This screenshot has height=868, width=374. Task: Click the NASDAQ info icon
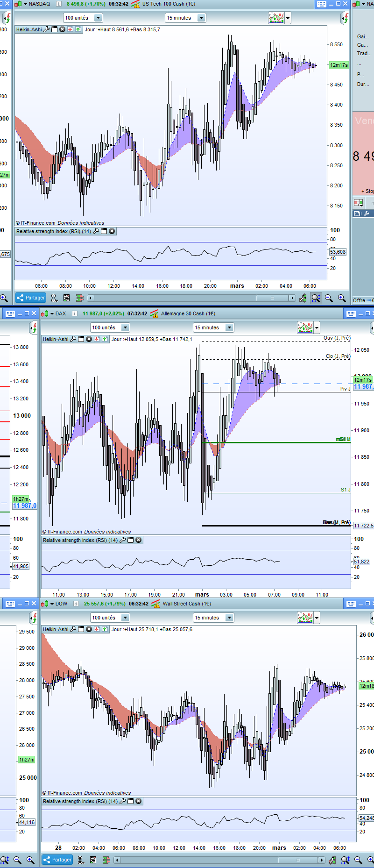coord(58,4)
